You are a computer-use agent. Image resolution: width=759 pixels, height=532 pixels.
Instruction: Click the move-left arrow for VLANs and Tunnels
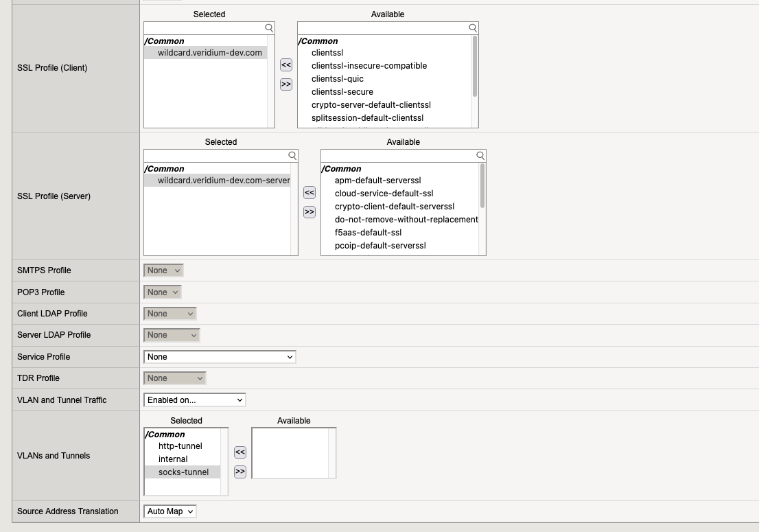point(240,452)
